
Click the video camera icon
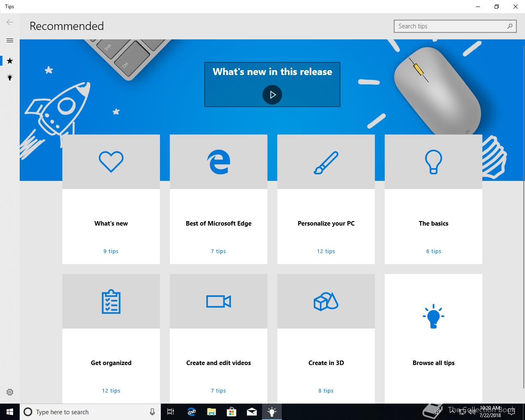(x=219, y=301)
